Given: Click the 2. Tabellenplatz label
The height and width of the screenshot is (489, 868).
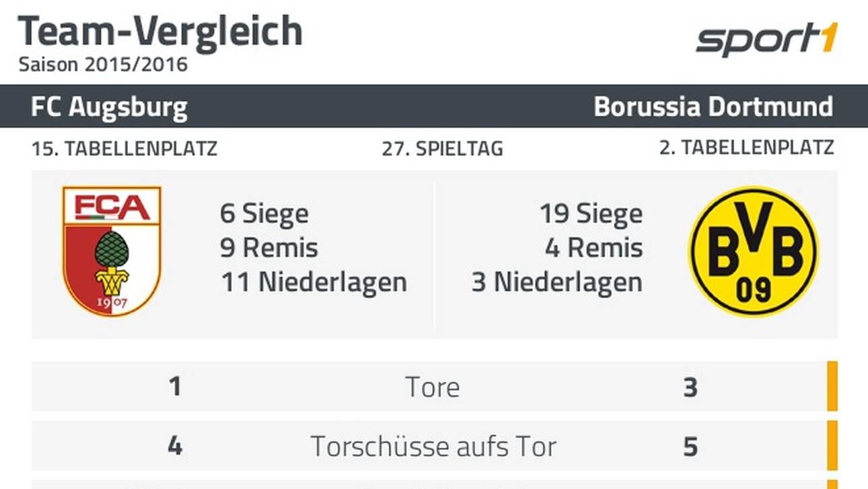Looking at the screenshot, I should pos(746,148).
